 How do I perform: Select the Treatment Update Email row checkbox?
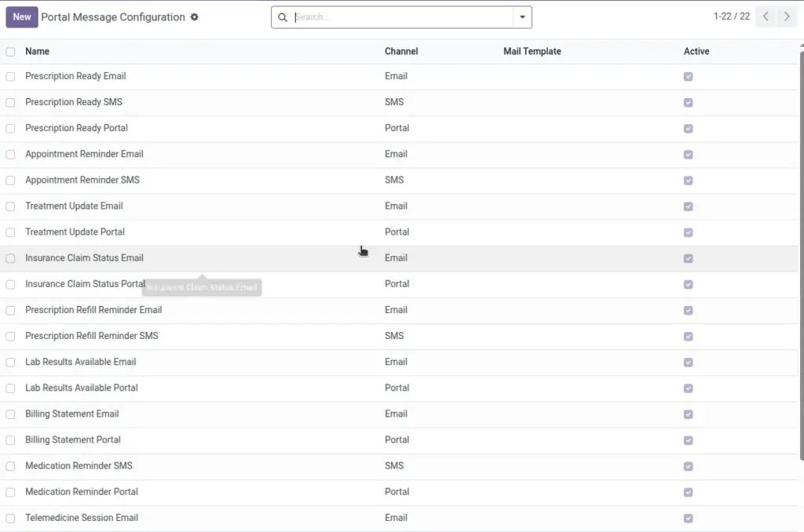(x=10, y=206)
